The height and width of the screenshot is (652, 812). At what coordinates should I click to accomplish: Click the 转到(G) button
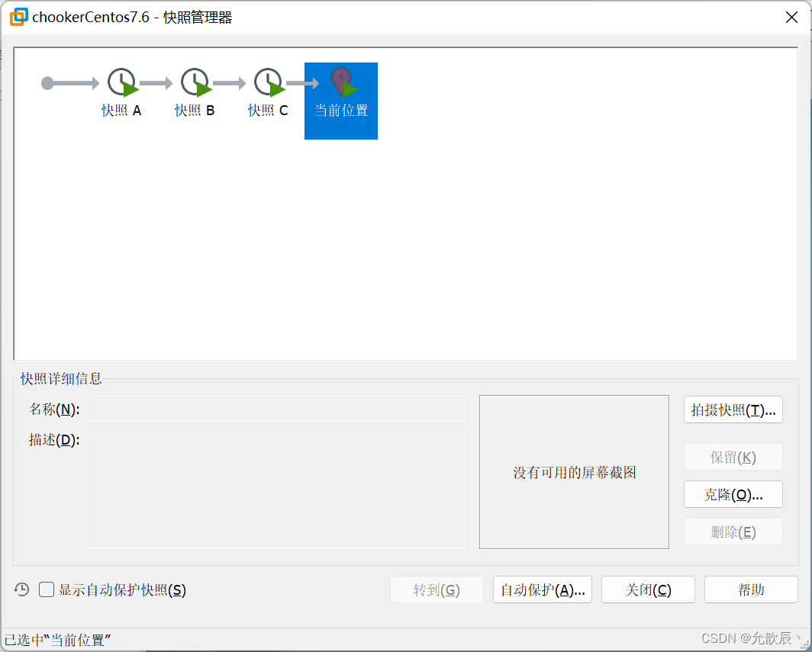click(x=437, y=589)
